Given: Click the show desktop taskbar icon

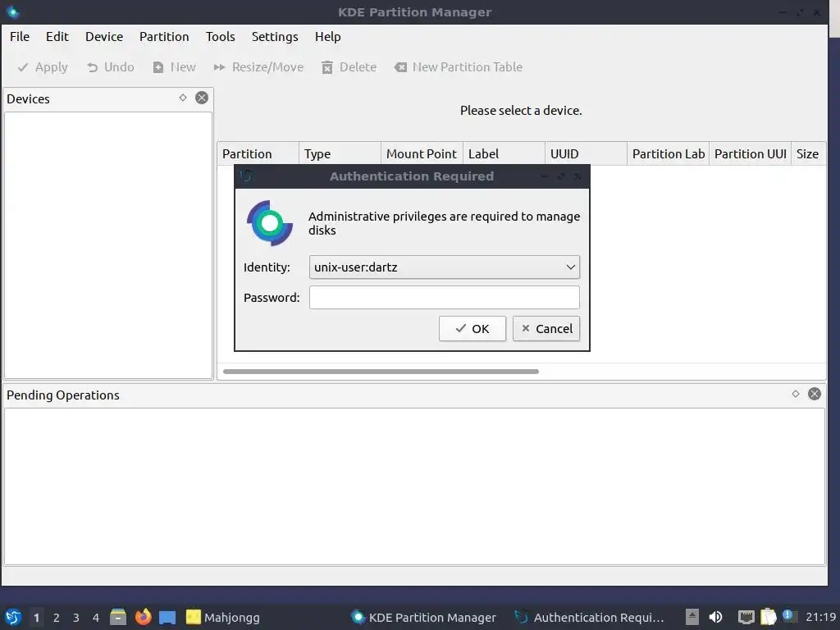Looking at the screenshot, I should pyautogui.click(x=167, y=617).
